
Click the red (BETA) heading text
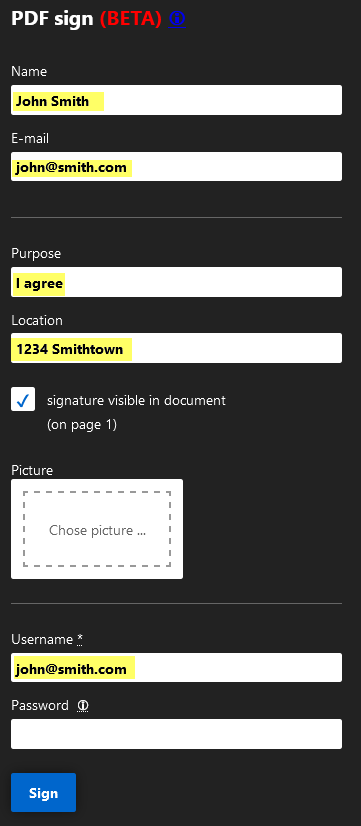(131, 19)
